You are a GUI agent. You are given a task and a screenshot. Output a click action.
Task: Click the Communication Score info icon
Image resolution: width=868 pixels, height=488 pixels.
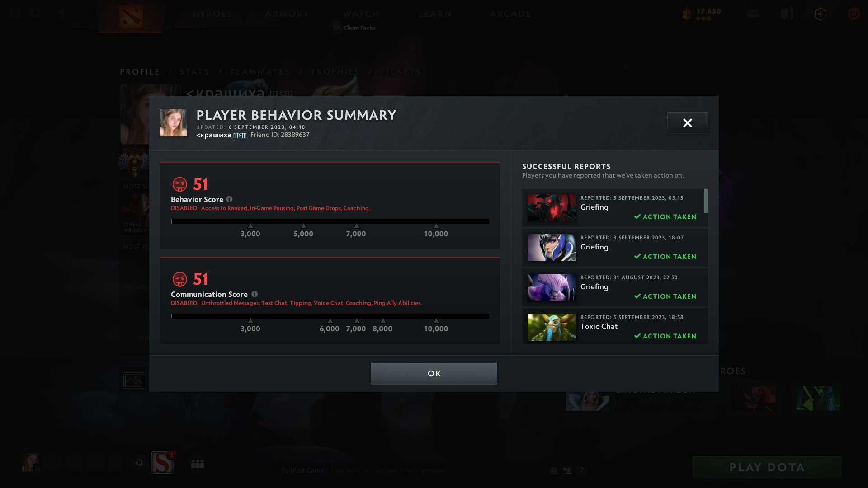pos(255,294)
